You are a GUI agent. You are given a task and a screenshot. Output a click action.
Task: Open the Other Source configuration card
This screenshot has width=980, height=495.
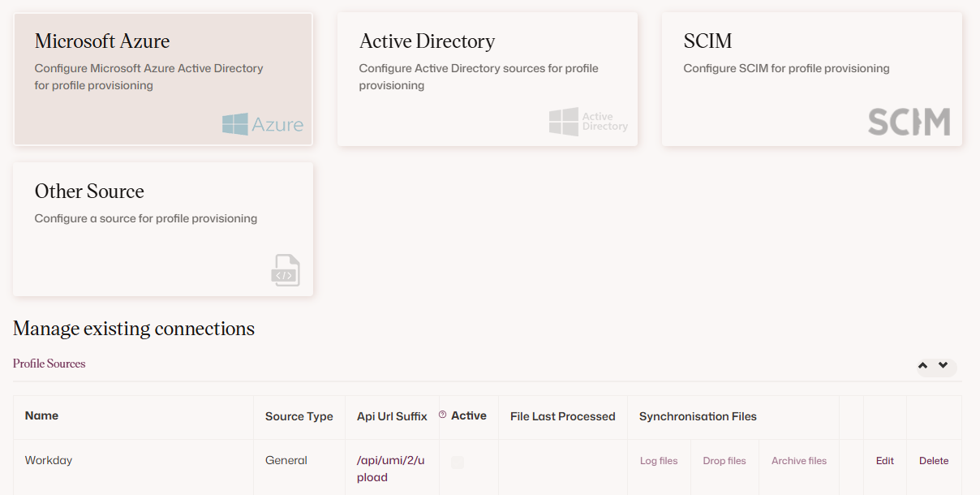pos(163,230)
